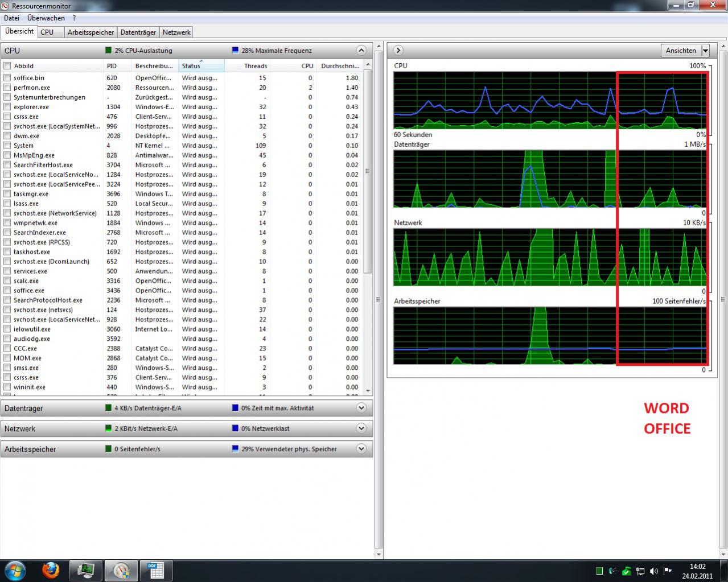
Task: Open the Überwachen menu
Action: click(x=46, y=18)
